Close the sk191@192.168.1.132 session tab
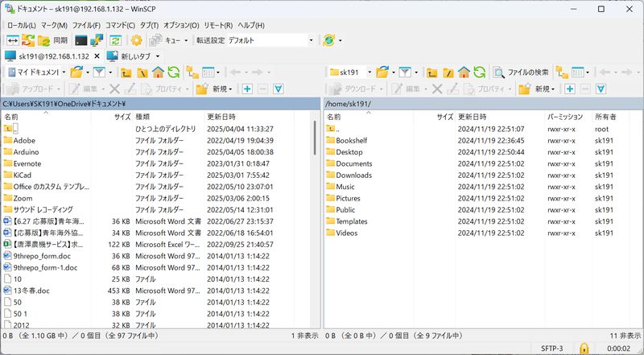Viewport: 644px width, 355px height. [97, 56]
